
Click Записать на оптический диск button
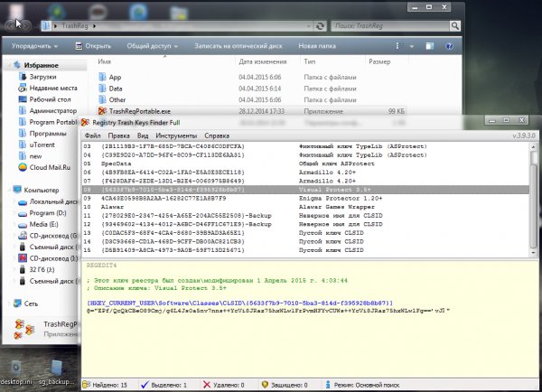(x=238, y=46)
